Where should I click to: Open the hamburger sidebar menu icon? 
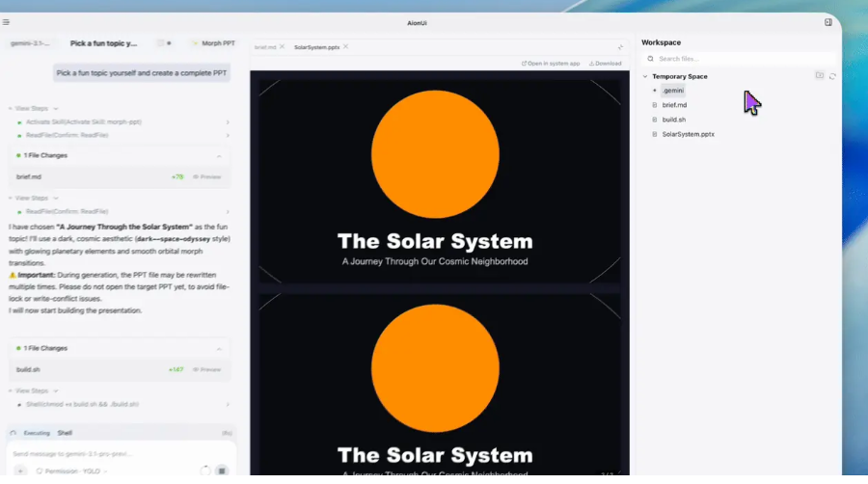6,22
